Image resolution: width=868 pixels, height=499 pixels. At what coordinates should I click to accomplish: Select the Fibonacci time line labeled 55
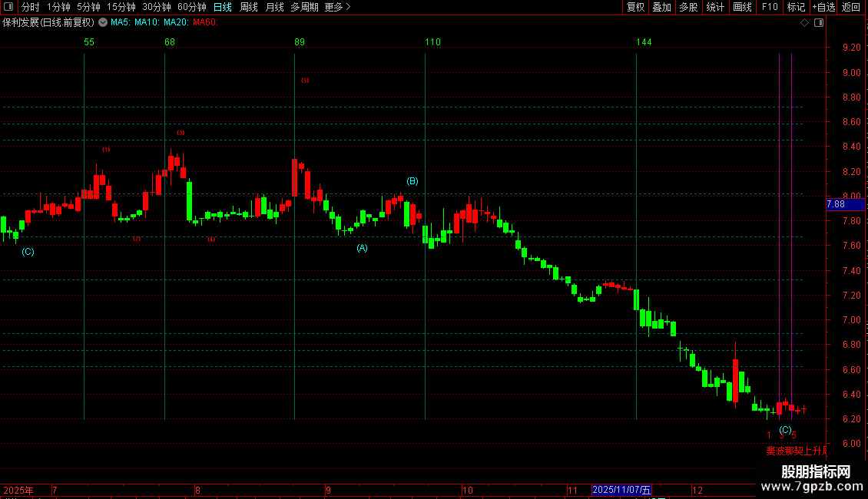84,235
